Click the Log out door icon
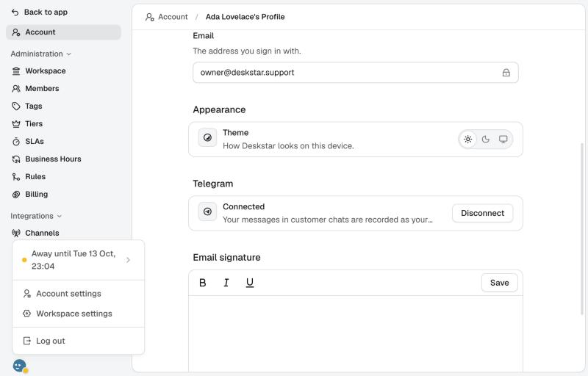Screen dimensions: 588x376 tap(26, 341)
